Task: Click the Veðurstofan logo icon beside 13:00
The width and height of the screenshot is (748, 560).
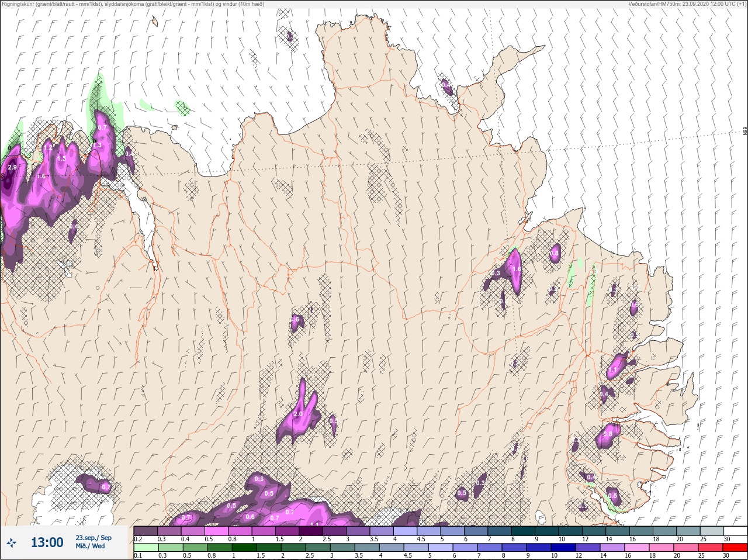Action: pos(12,543)
